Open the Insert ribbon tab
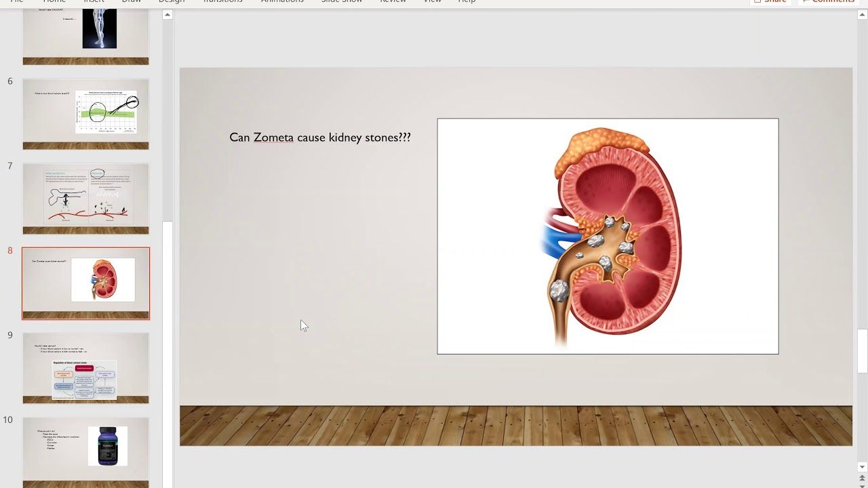This screenshot has width=868, height=488. (94, 1)
